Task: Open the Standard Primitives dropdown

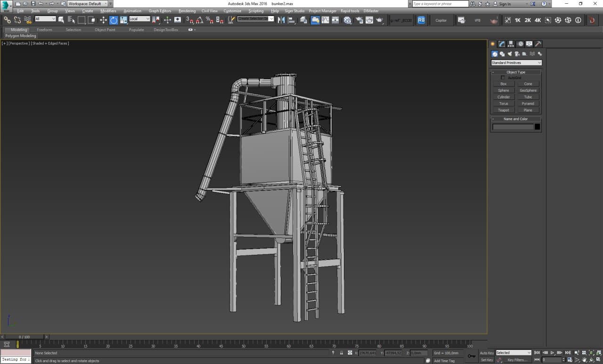Action: click(x=516, y=63)
